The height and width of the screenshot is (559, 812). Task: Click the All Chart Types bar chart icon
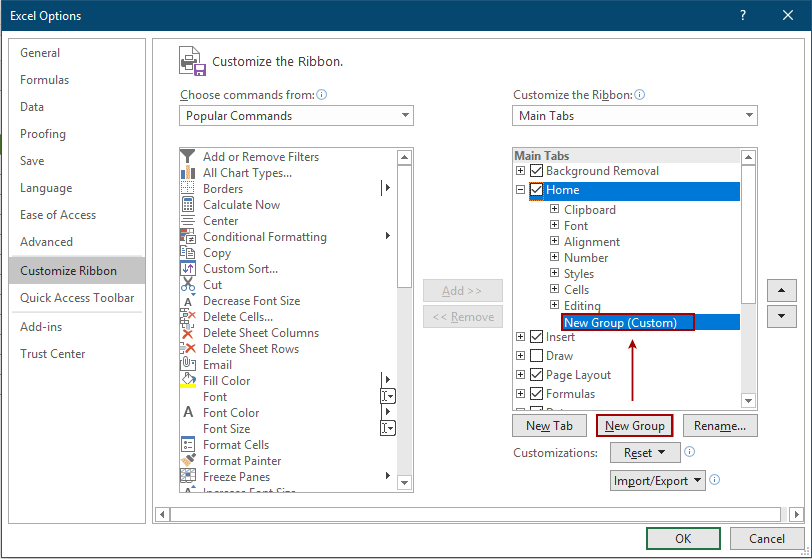coord(187,173)
